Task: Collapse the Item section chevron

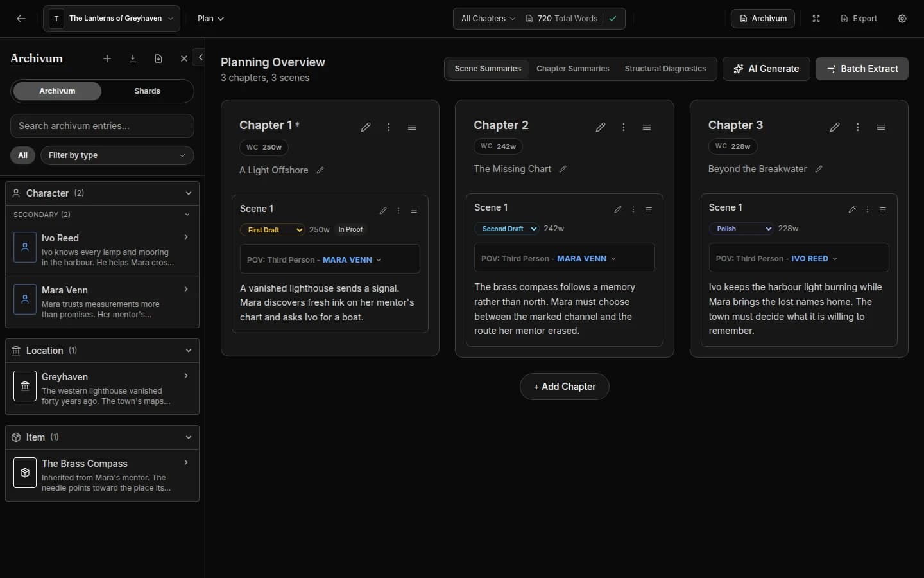Action: coord(189,437)
